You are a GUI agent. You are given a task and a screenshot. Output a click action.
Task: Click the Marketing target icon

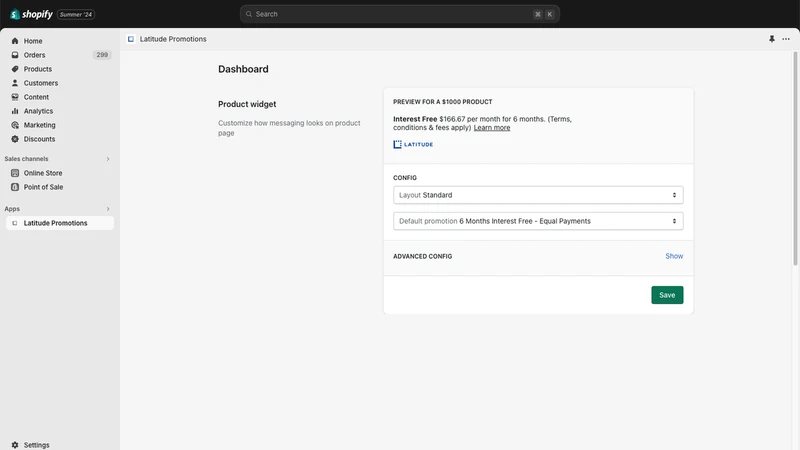15,125
